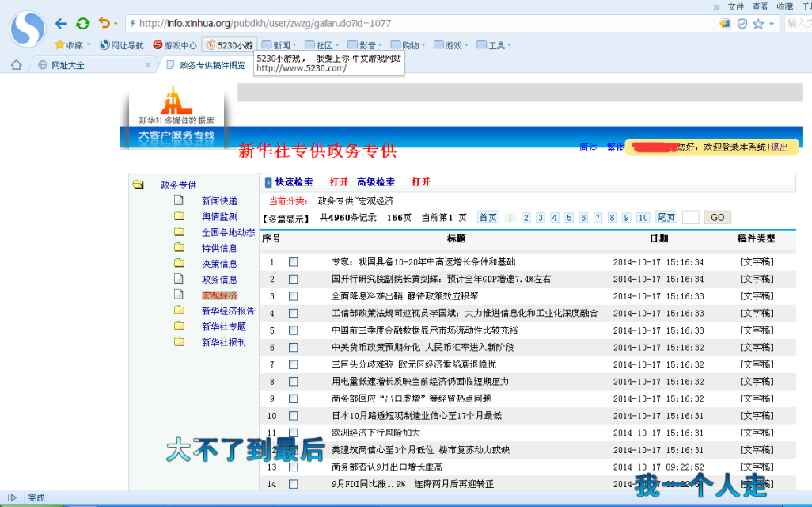Viewport: 812px width, 507px height.
Task: Open 决策信息 in the sidebar
Action: pyautogui.click(x=219, y=263)
